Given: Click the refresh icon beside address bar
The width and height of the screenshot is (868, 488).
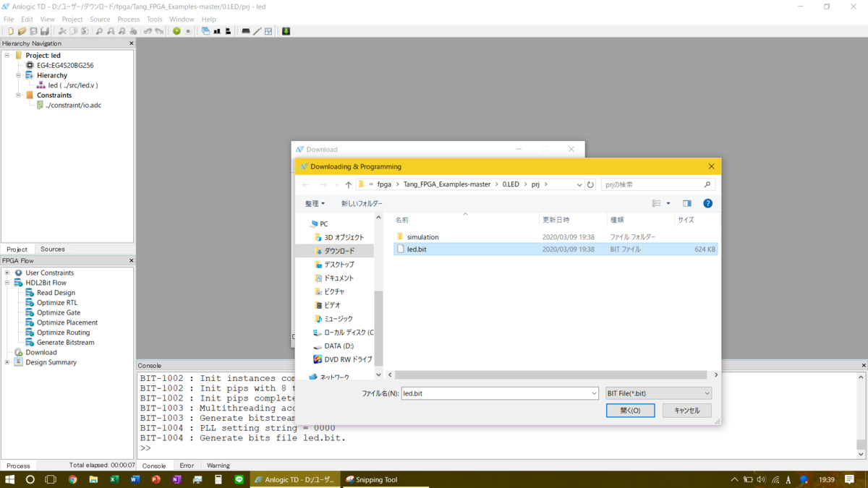Looking at the screenshot, I should (x=590, y=184).
